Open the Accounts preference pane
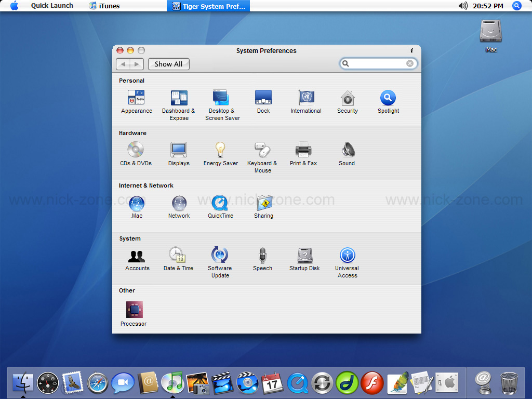The height and width of the screenshot is (399, 532). pos(137,260)
